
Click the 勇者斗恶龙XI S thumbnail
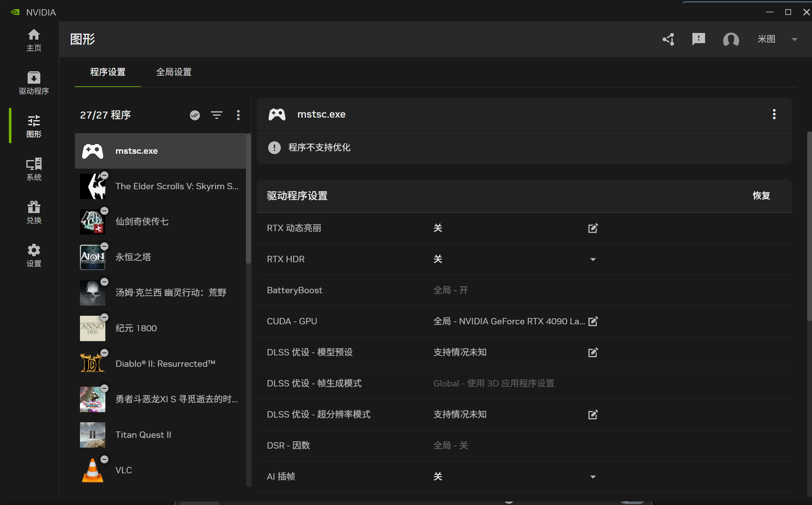point(93,399)
